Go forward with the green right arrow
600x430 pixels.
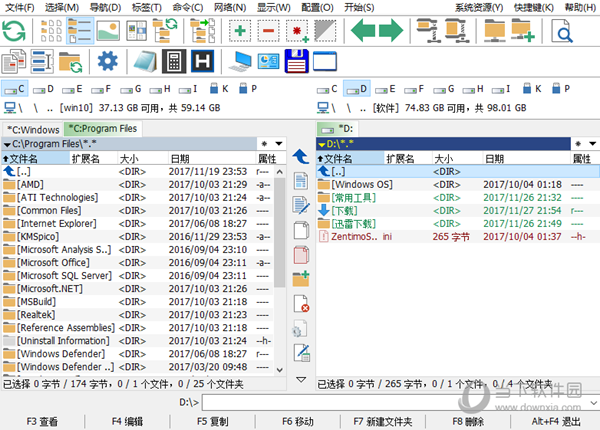(x=391, y=31)
